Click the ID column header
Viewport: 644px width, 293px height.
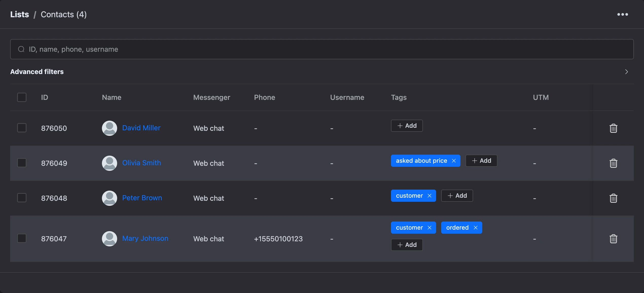45,97
